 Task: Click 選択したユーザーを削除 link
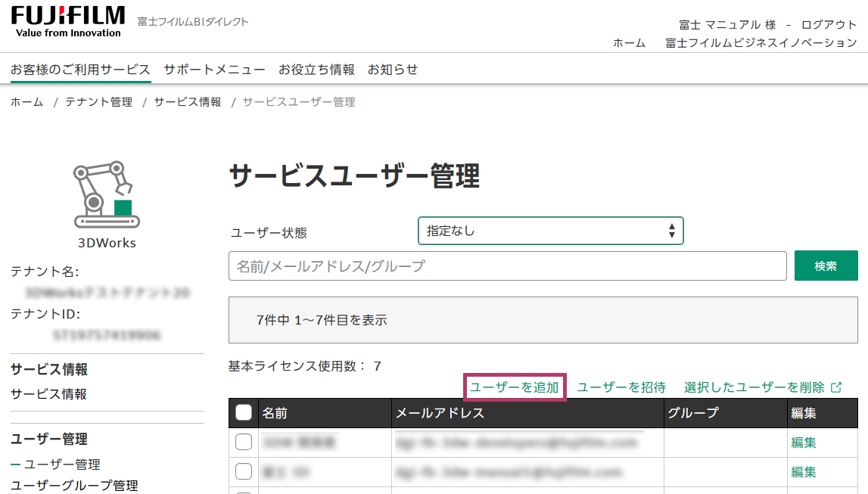pos(754,387)
